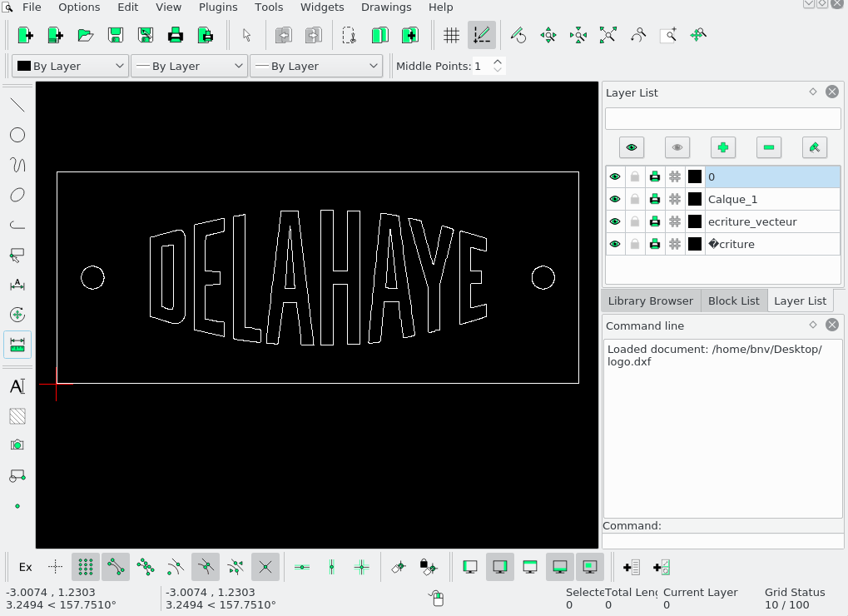Click the color swatch of layer 0
Image resolution: width=848 pixels, height=616 pixels.
pos(695,176)
